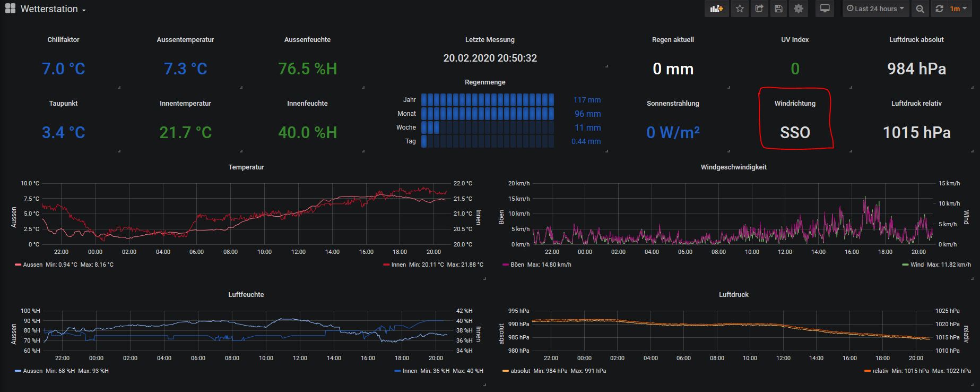This screenshot has width=980, height=392.
Task: Click the Aussenfeuchte panel title
Action: [307, 40]
